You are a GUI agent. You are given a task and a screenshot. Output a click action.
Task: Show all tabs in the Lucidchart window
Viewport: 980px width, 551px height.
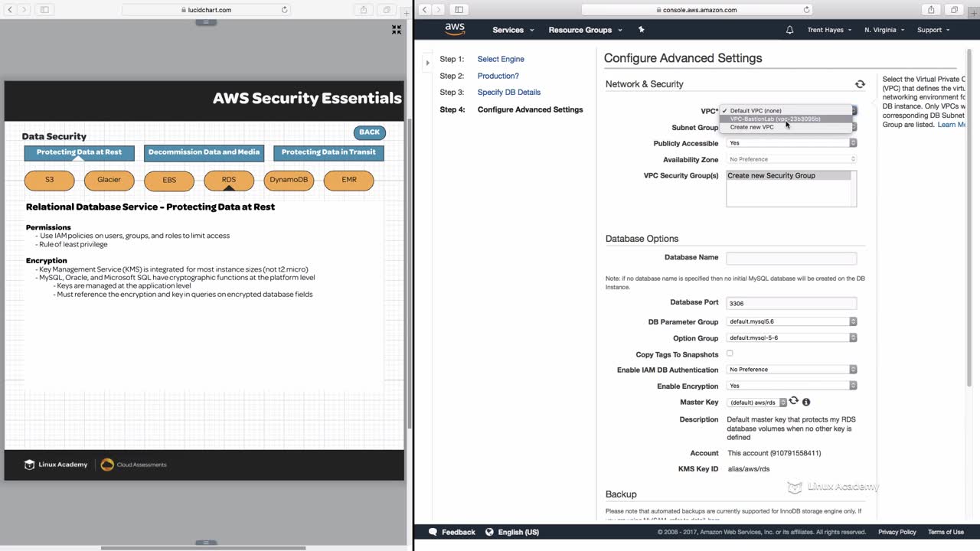[x=387, y=10]
